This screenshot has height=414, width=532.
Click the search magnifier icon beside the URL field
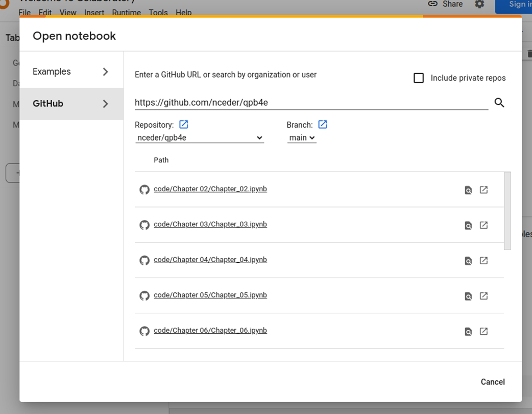(x=499, y=103)
